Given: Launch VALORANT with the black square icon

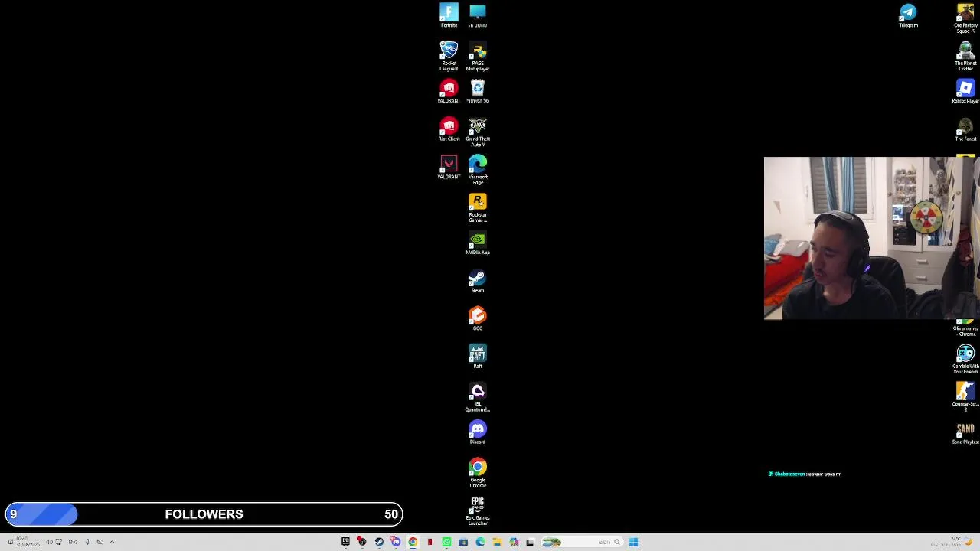Looking at the screenshot, I should coord(449,167).
